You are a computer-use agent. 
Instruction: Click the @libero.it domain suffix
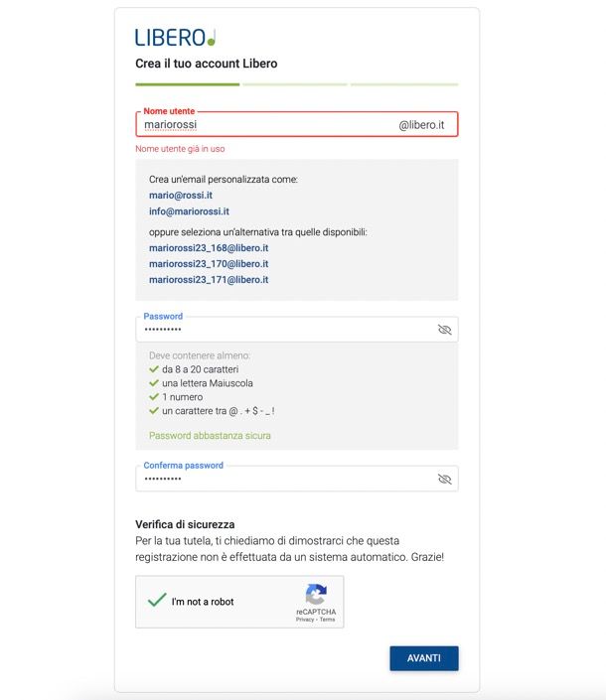(421, 125)
